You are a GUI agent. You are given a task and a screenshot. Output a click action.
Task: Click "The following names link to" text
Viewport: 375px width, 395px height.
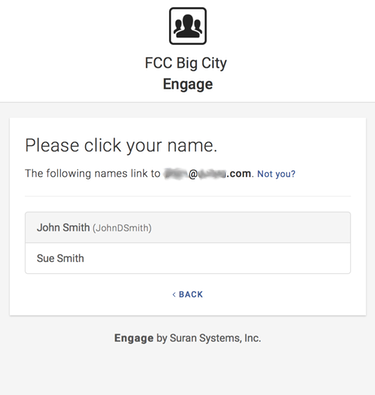click(93, 173)
